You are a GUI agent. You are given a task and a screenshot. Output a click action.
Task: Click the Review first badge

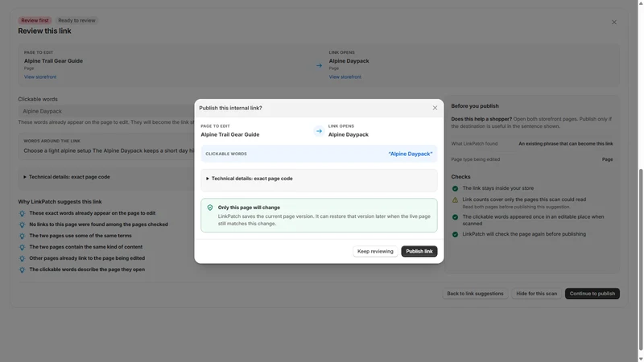pyautogui.click(x=35, y=21)
